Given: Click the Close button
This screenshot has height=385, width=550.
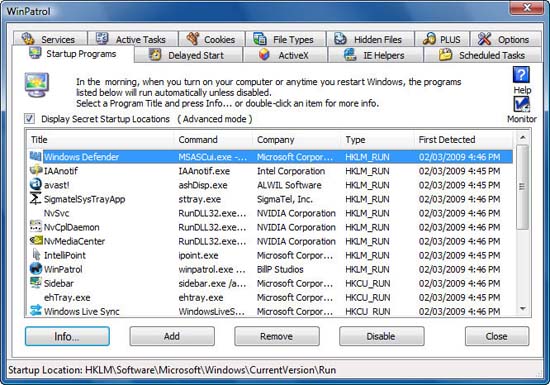Looking at the screenshot, I should coord(497,336).
